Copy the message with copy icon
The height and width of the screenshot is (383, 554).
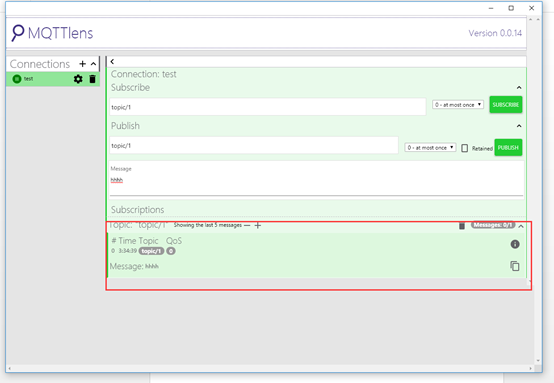tap(515, 266)
